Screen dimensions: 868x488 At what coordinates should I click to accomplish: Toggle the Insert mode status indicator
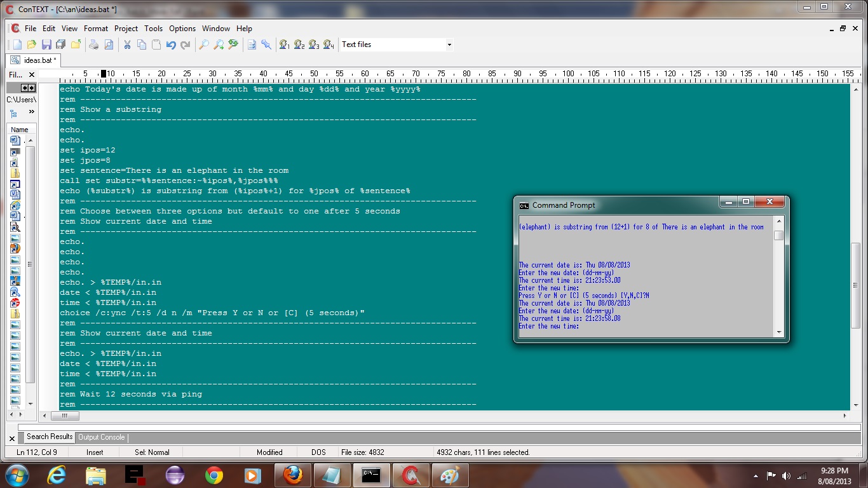(x=95, y=452)
